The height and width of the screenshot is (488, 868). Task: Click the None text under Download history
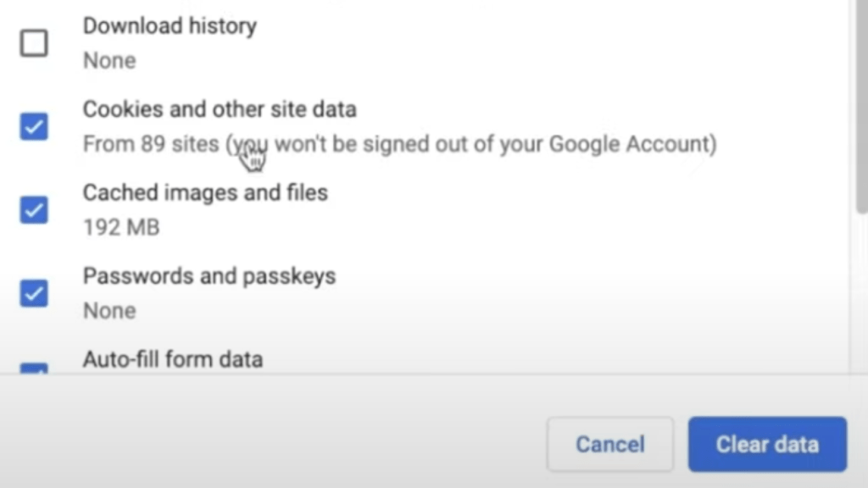[108, 60]
